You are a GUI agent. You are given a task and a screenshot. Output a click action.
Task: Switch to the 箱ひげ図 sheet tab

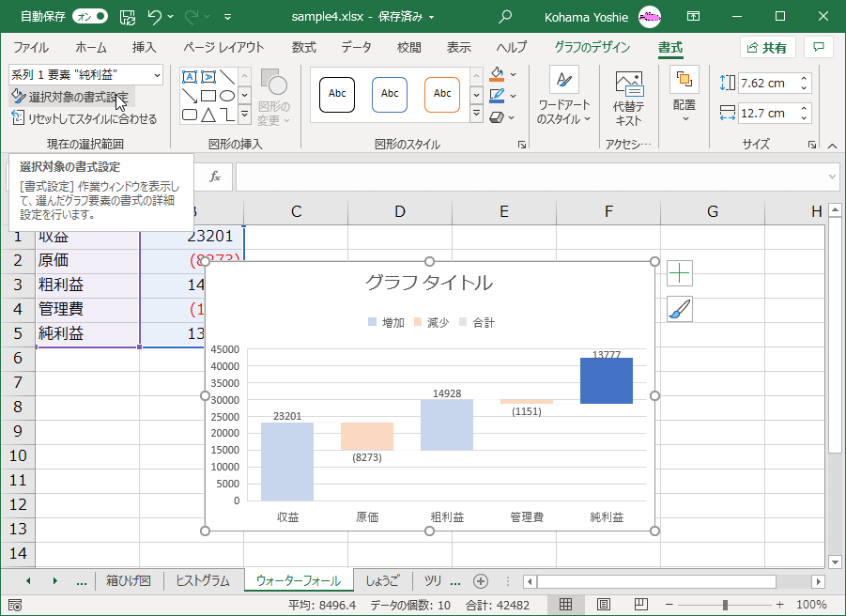click(x=129, y=581)
